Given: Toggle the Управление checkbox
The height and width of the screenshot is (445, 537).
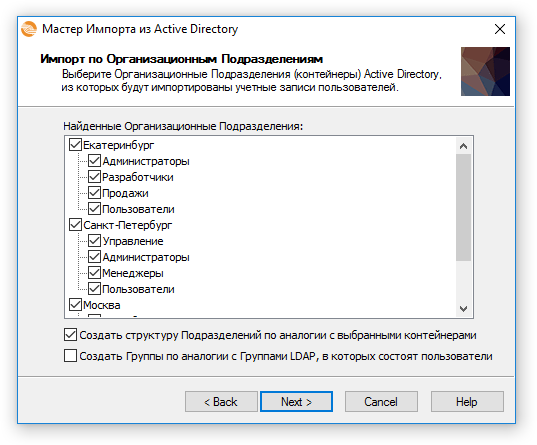Looking at the screenshot, I should pos(95,241).
